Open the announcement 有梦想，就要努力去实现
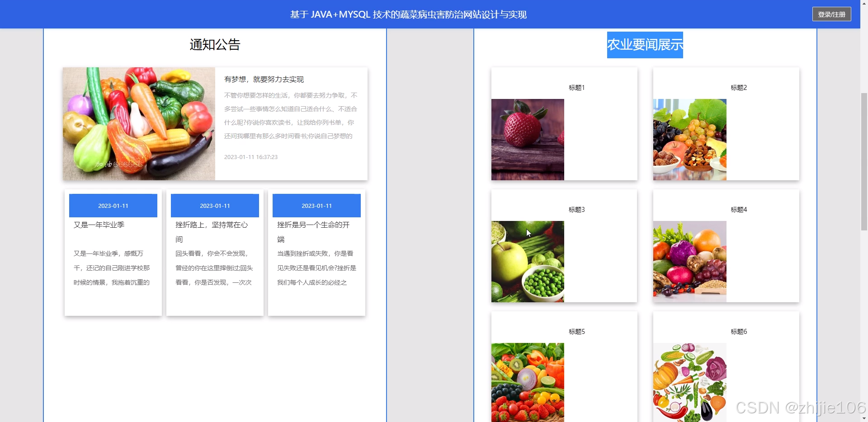The image size is (868, 422). (x=264, y=79)
